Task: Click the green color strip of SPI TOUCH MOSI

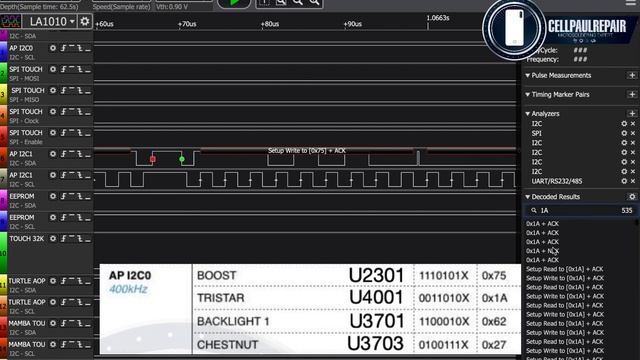Action: 3,72
